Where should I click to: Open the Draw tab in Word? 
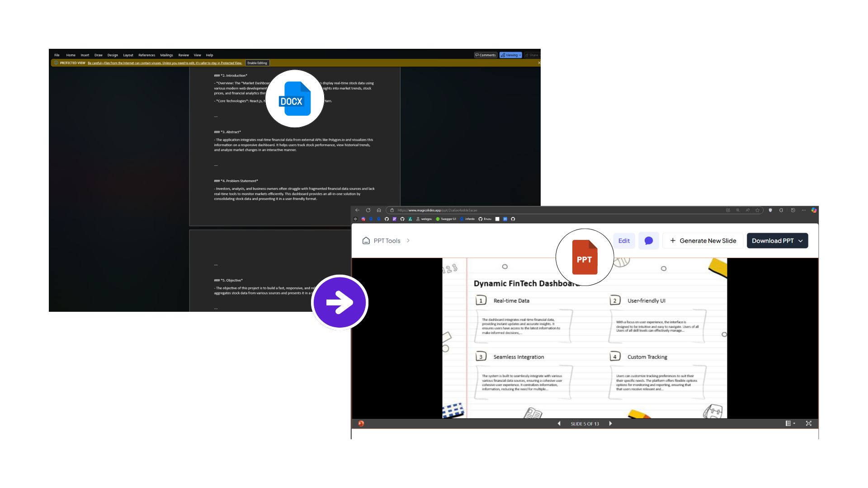coord(99,55)
